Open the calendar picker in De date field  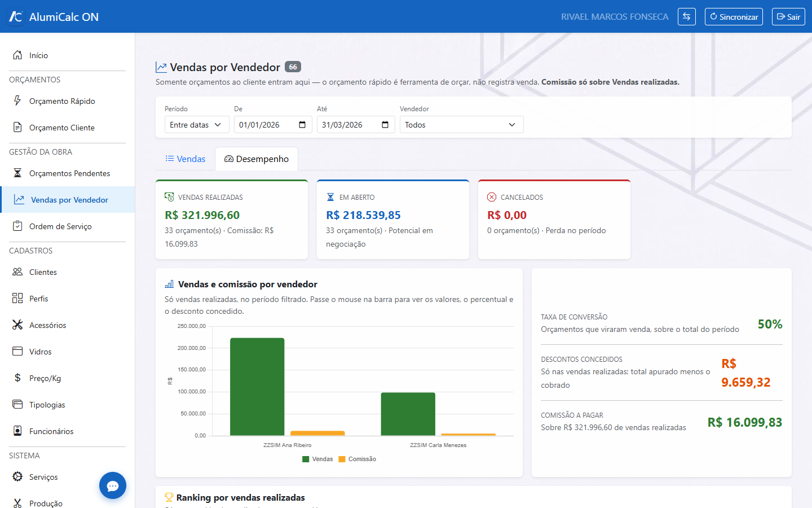(302, 125)
